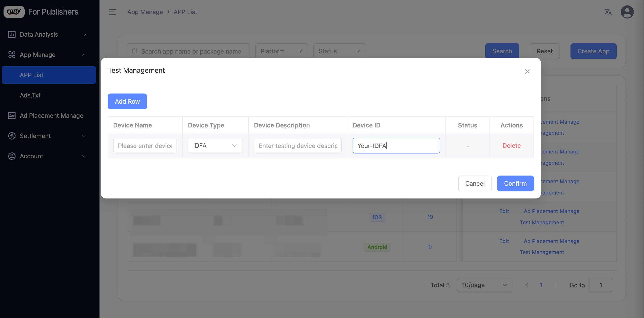Open the IDFA device type dropdown
This screenshot has width=644, height=318.
(x=215, y=146)
